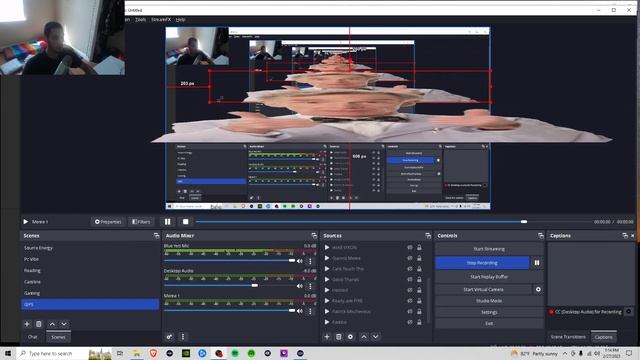Open caption settings gear in the Captions dock
The image size is (640, 360).
point(629,311)
